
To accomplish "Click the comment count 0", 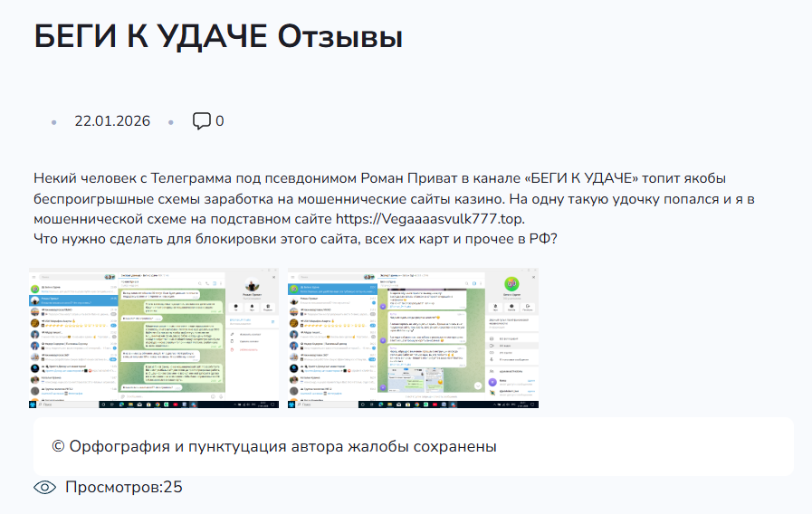I will tap(220, 121).
